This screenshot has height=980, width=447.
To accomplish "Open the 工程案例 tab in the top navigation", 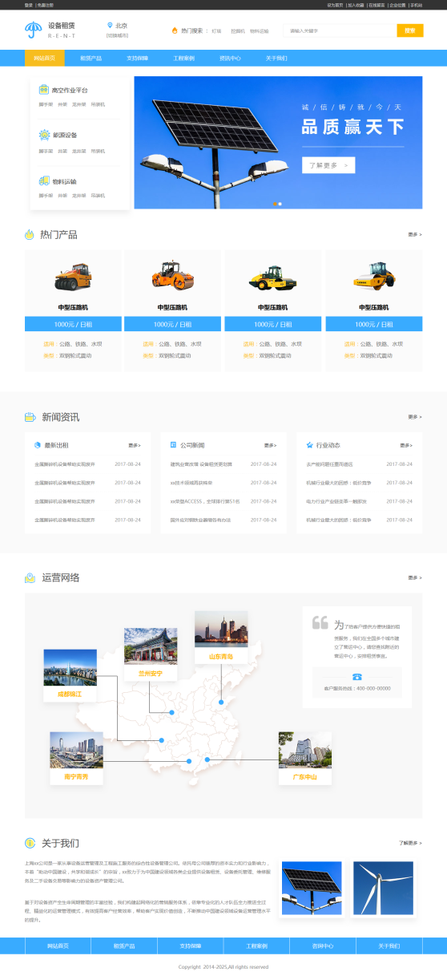I will (x=183, y=59).
